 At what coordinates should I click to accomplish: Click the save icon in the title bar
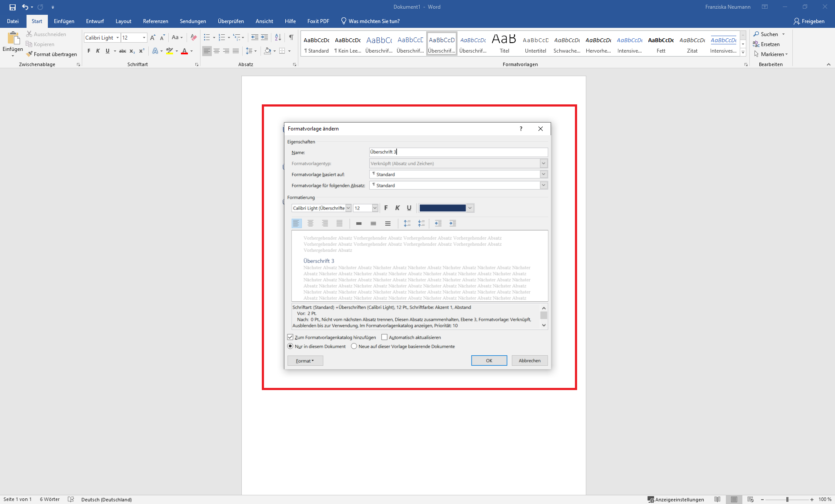click(13, 7)
